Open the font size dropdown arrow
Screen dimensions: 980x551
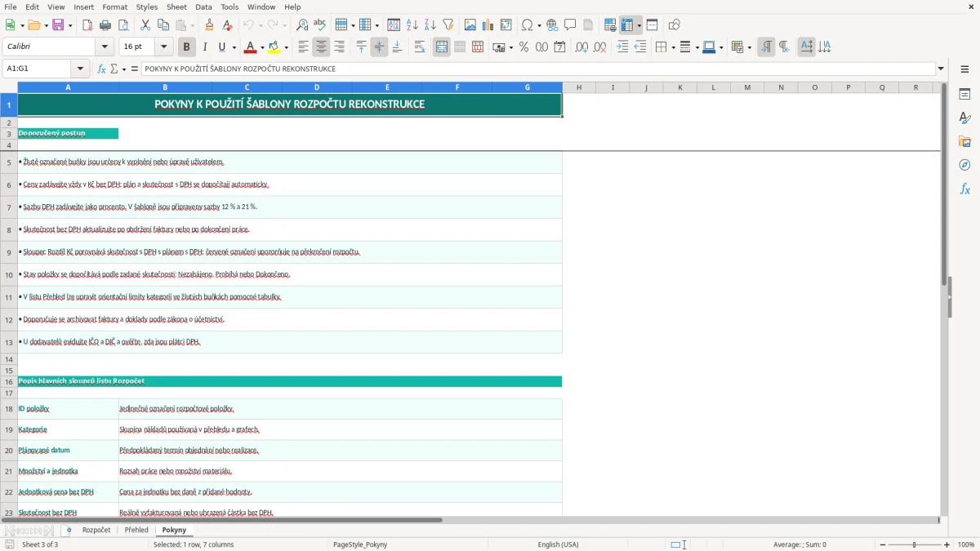[164, 47]
